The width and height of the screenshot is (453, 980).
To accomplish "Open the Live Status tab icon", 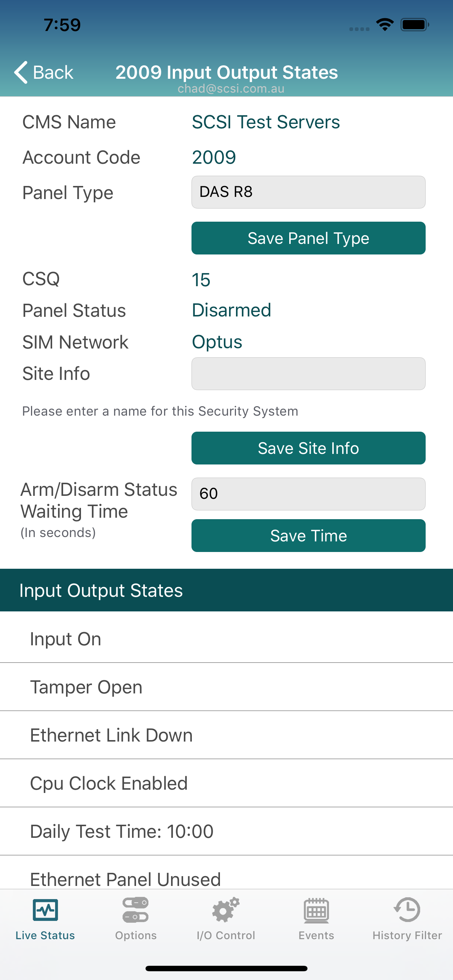I will pos(45,910).
